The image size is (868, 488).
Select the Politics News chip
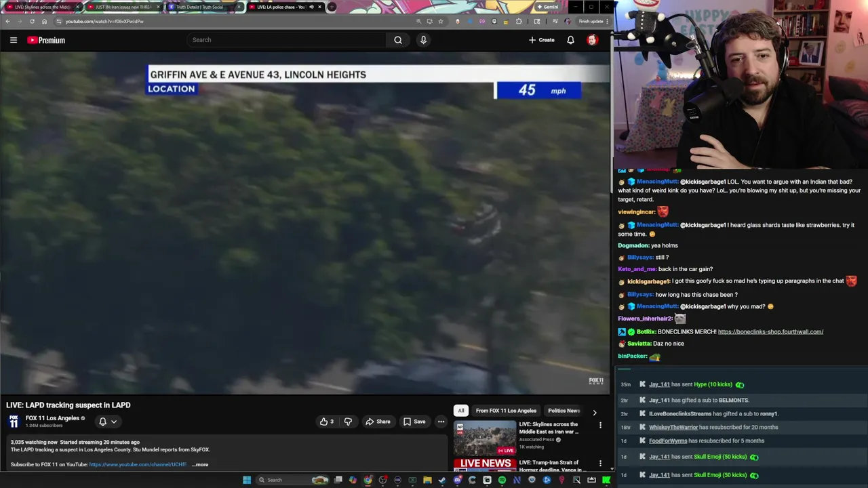coord(564,411)
